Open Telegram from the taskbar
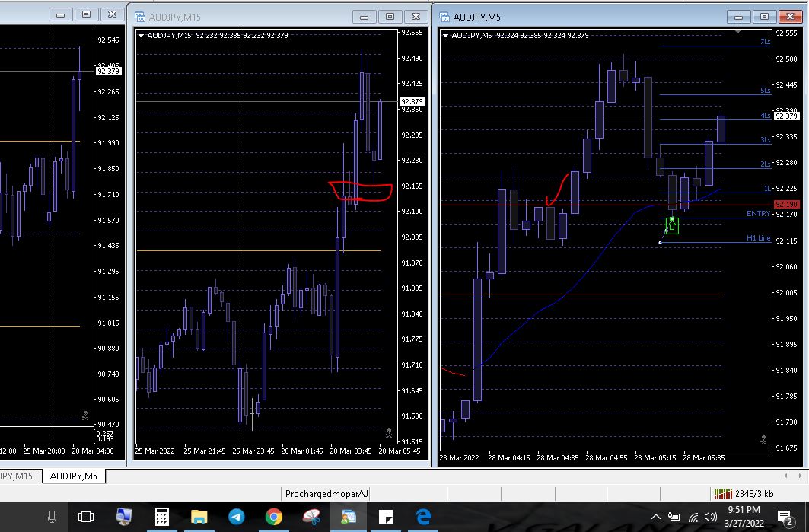809x532 pixels. click(x=236, y=517)
